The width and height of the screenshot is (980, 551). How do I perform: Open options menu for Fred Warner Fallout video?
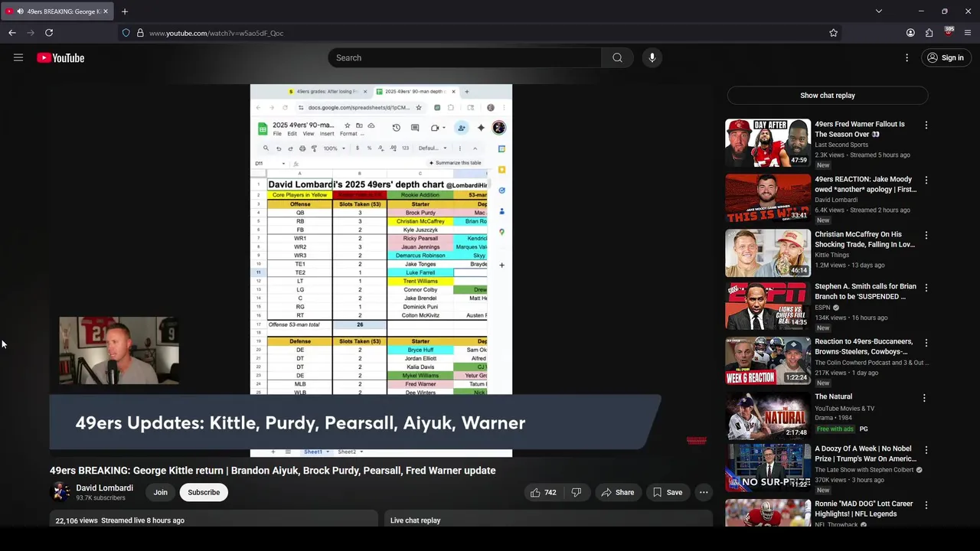click(926, 125)
